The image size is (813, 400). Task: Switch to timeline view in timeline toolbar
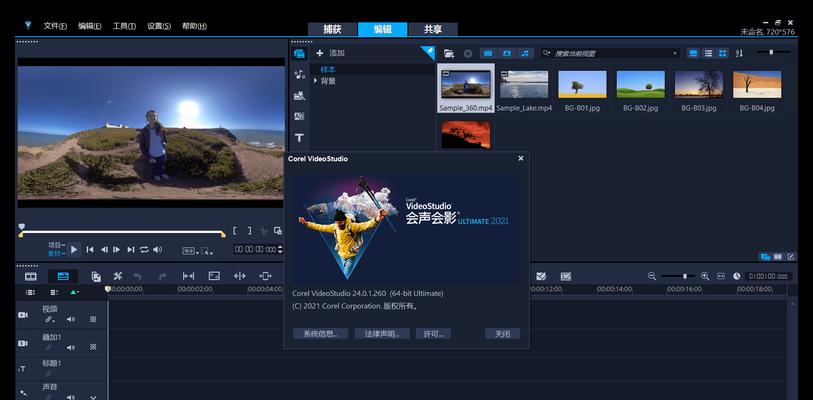pyautogui.click(x=63, y=277)
